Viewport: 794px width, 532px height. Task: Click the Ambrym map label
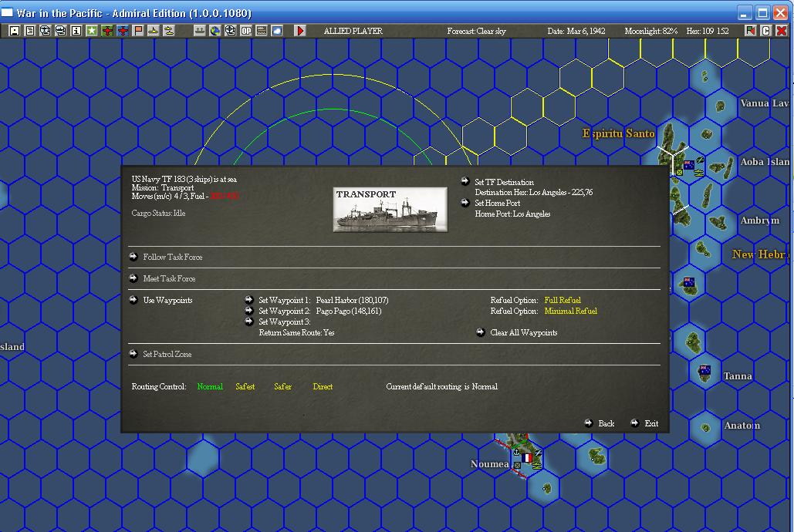pos(759,221)
